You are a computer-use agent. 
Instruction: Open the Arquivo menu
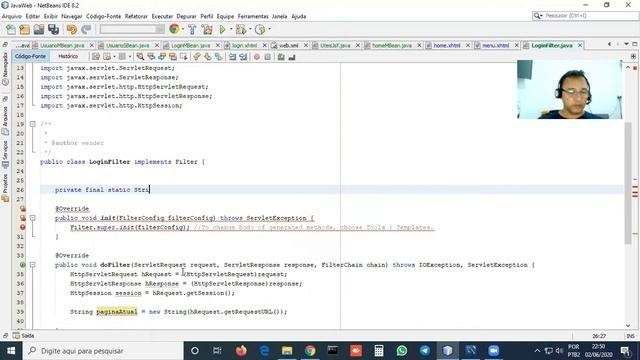click(x=11, y=16)
